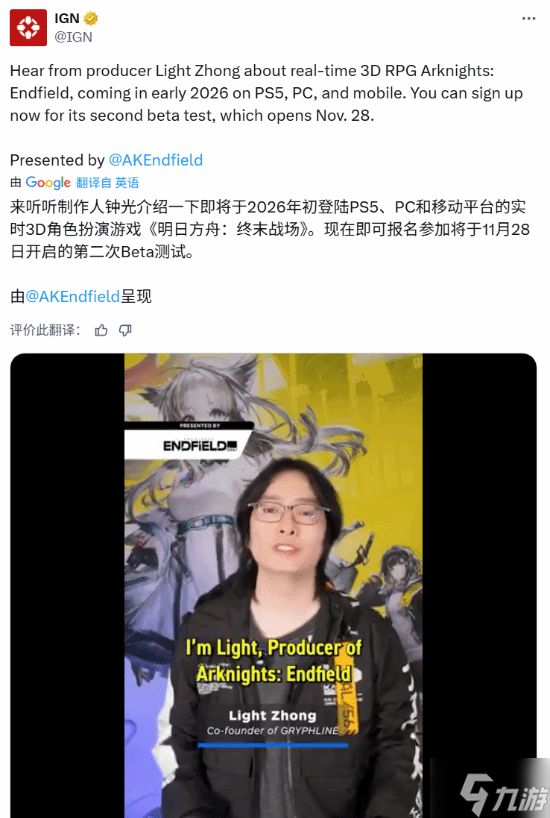Open @AKEndfield link after 'Presented by'
The image size is (550, 818).
(156, 160)
